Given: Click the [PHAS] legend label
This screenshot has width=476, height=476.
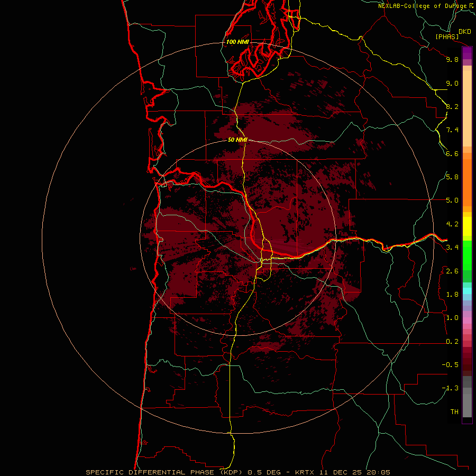Looking at the screenshot, I should tap(447, 36).
